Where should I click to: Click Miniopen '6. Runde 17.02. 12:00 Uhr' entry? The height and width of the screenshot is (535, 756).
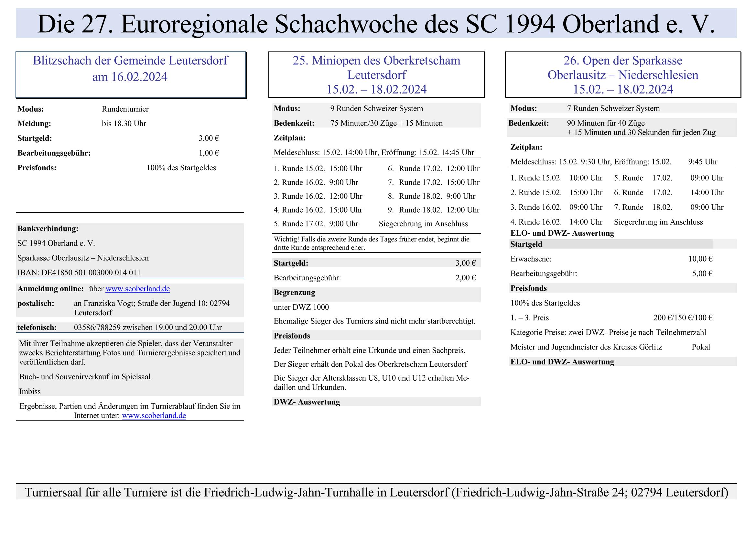(x=434, y=169)
